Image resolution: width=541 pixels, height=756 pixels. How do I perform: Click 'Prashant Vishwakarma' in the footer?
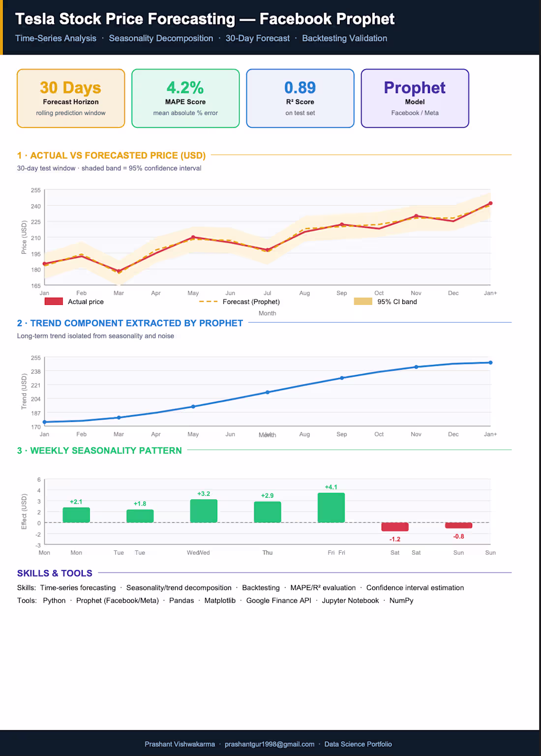click(180, 744)
